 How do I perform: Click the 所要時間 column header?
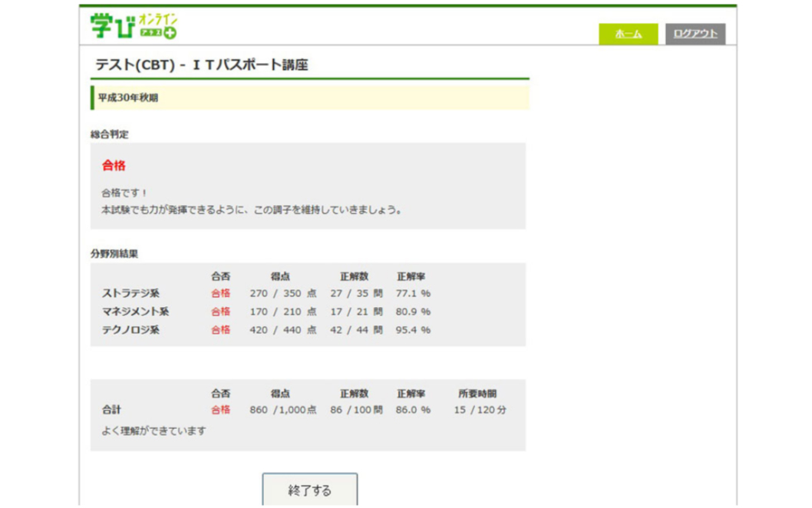pyautogui.click(x=479, y=392)
